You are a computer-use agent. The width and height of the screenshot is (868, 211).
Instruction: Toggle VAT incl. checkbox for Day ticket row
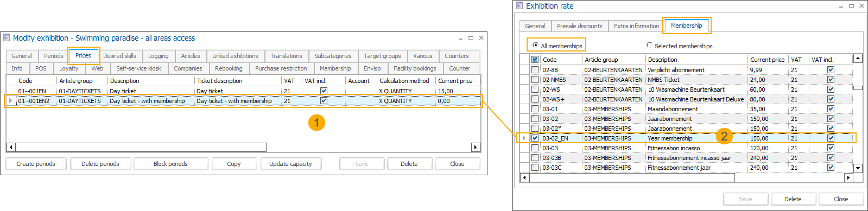coord(324,91)
